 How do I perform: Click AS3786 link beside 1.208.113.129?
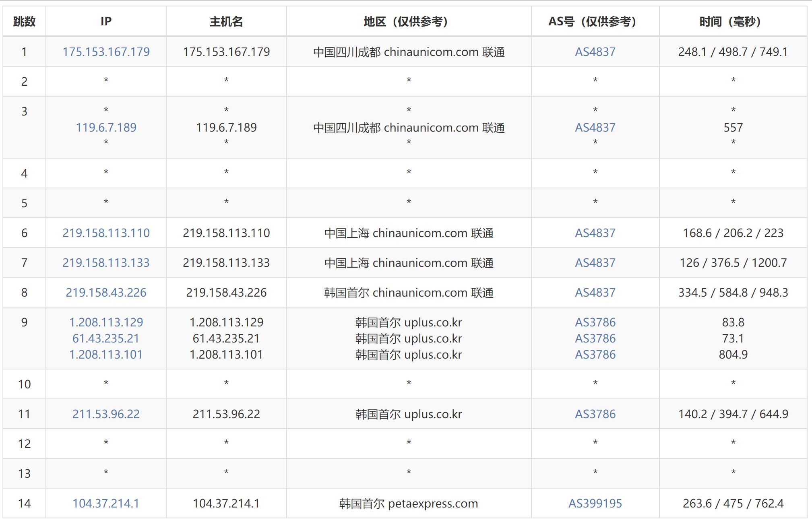coord(595,322)
